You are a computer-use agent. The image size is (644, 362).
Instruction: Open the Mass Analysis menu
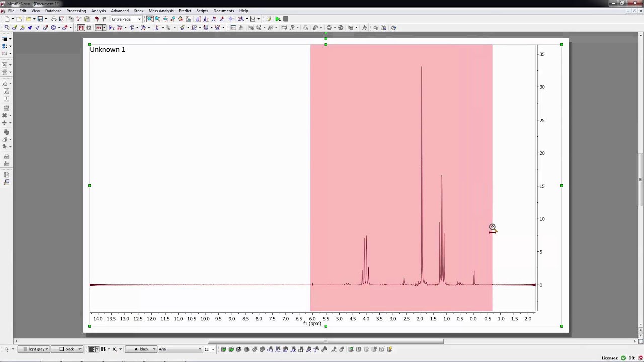click(x=161, y=11)
